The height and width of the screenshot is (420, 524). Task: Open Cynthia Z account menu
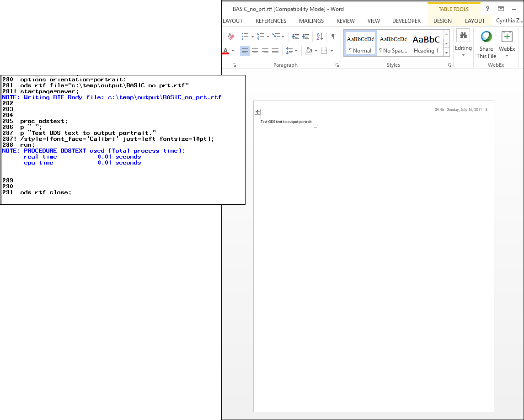pos(509,21)
